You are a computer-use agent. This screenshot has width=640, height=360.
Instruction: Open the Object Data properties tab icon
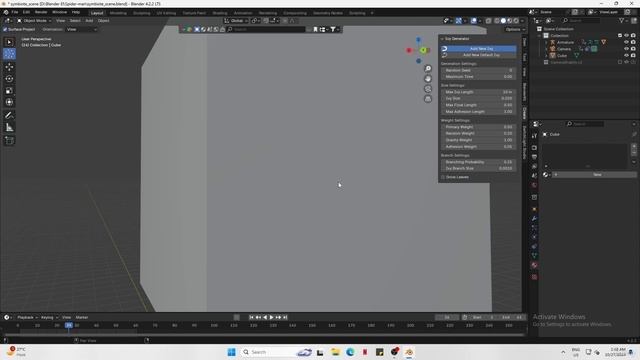tap(534, 256)
